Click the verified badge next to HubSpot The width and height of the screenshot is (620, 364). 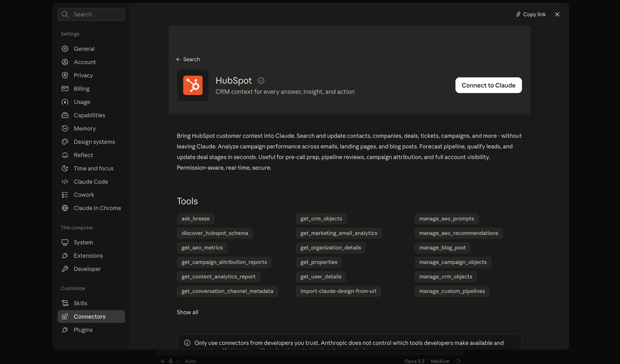pyautogui.click(x=261, y=80)
